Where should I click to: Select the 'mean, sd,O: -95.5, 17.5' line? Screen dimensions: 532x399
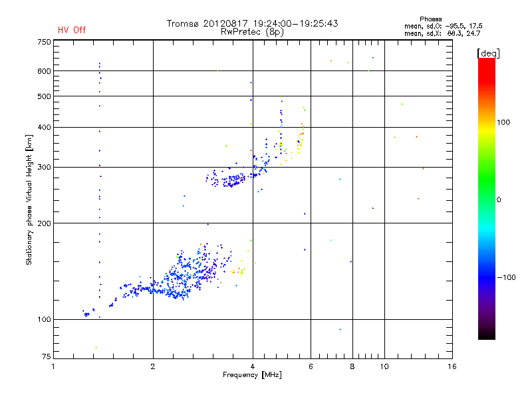pyautogui.click(x=443, y=26)
